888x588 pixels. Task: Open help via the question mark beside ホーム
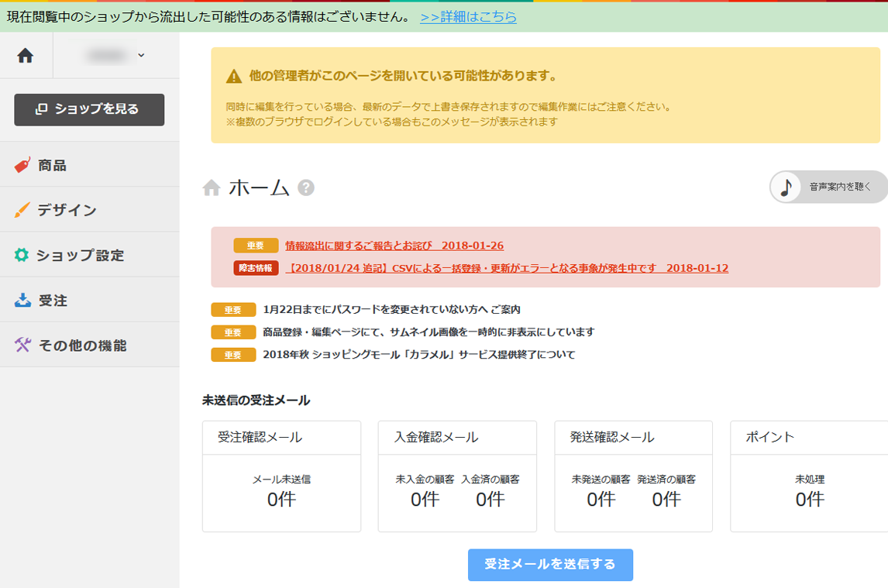click(306, 187)
